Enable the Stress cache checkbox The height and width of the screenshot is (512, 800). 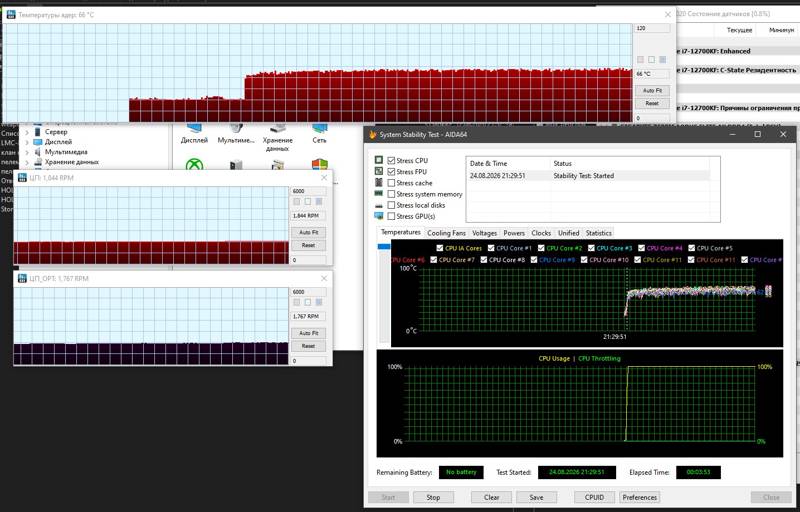tap(391, 183)
